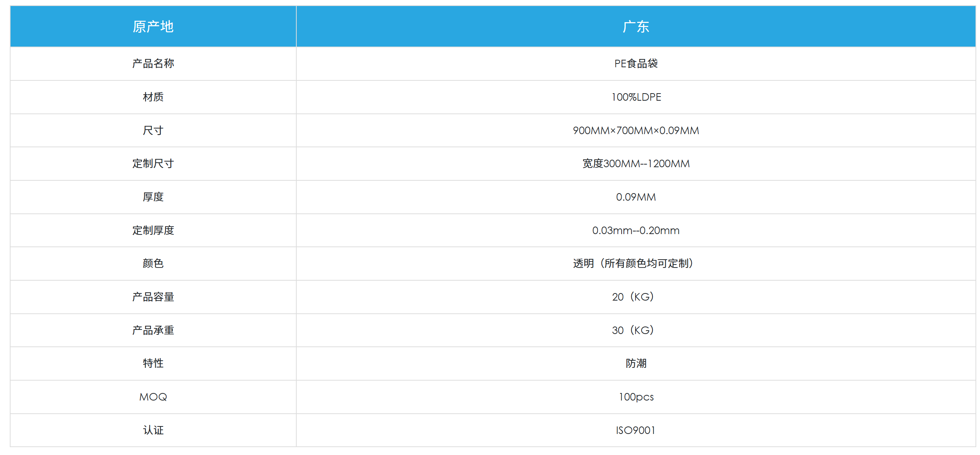Click the 材质 row label
The image size is (980, 455).
[153, 97]
